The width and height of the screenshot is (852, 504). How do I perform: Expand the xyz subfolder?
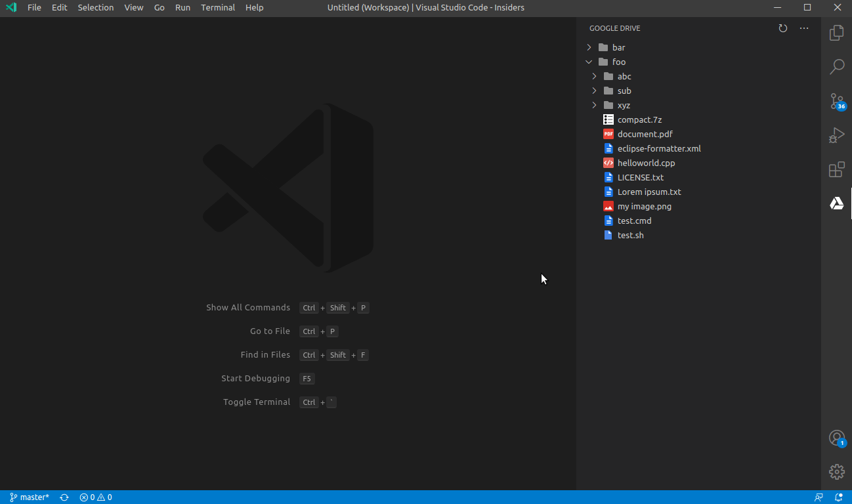[594, 105]
